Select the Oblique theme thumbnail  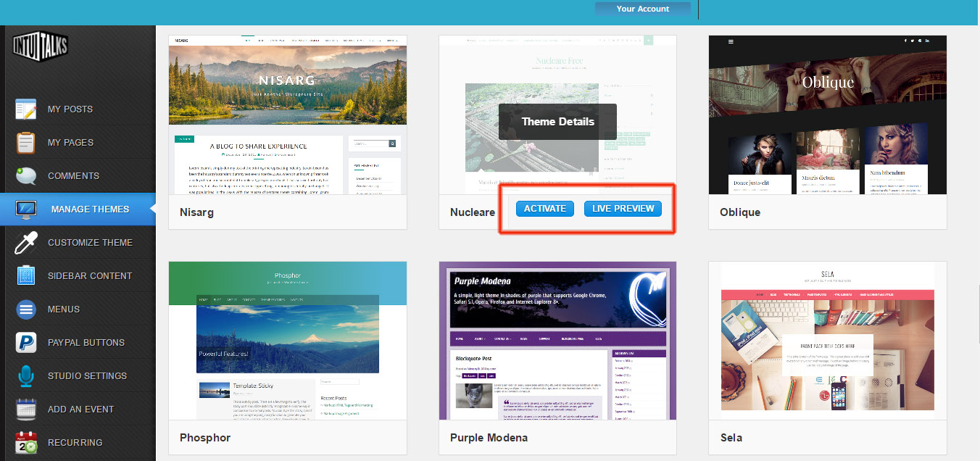click(828, 115)
